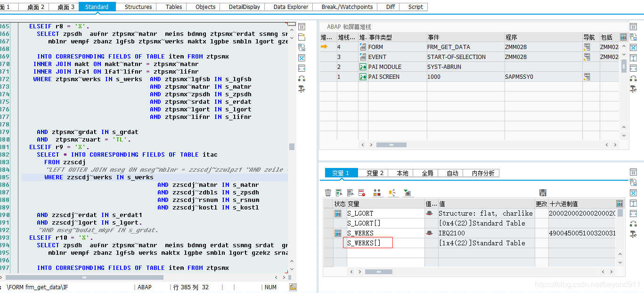Screen dimensions: 644x293
Task: Click stack table horizontal scrollbar thumb
Action: pyautogui.click(x=391, y=145)
